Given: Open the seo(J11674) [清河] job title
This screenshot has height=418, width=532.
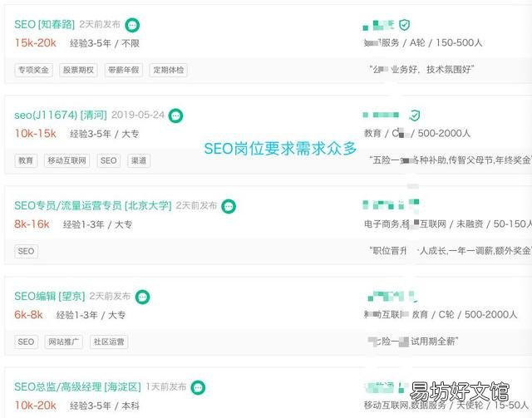Looking at the screenshot, I should pos(61,115).
